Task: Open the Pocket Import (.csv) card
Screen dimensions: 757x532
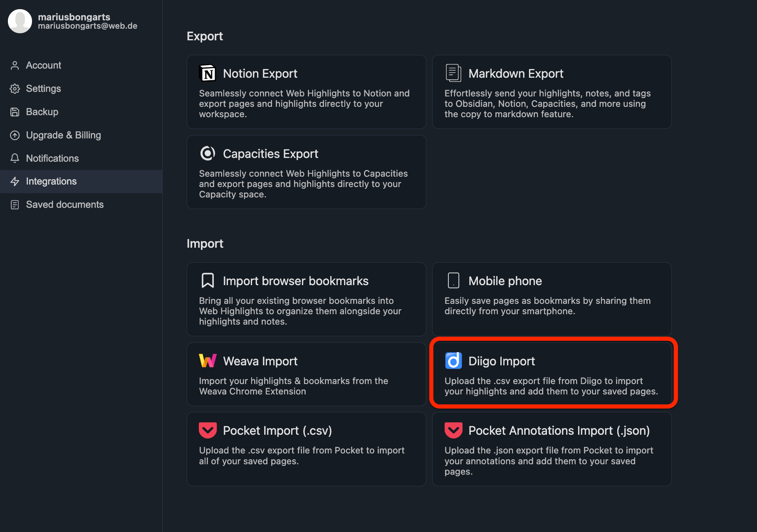Action: tap(306, 449)
